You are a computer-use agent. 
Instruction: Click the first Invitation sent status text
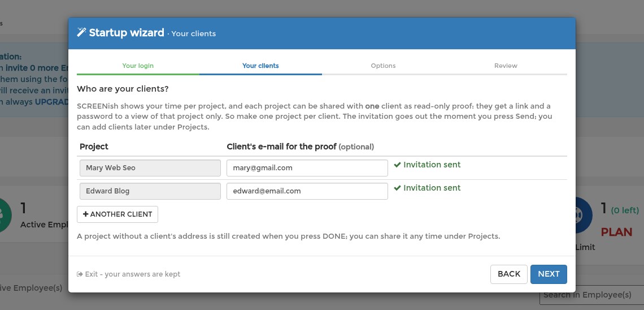(432, 165)
